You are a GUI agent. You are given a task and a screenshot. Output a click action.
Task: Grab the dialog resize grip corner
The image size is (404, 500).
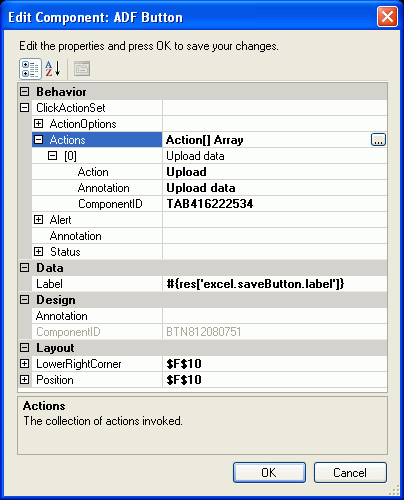tap(395, 491)
